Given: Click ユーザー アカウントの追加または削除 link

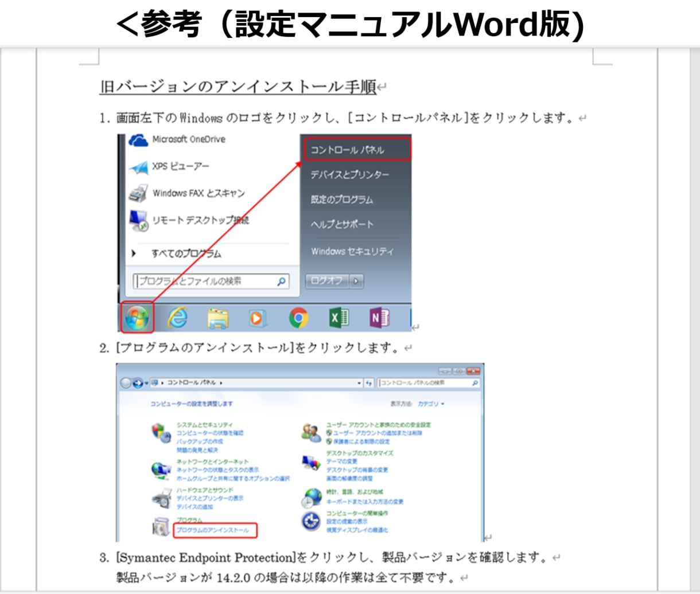Looking at the screenshot, I should pyautogui.click(x=377, y=433).
